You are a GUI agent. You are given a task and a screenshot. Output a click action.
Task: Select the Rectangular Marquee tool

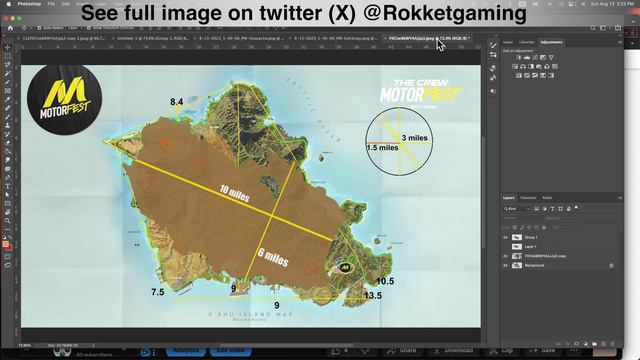pyautogui.click(x=7, y=56)
